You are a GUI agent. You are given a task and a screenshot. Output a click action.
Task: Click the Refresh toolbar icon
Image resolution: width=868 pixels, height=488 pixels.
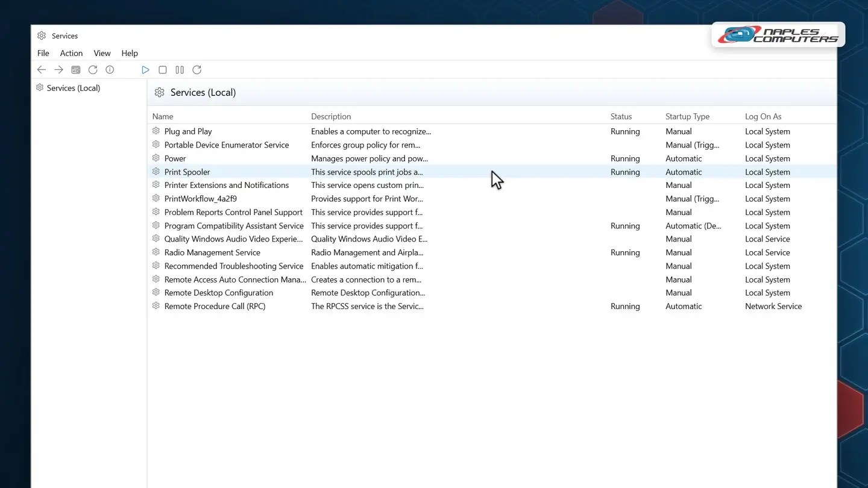(x=93, y=70)
